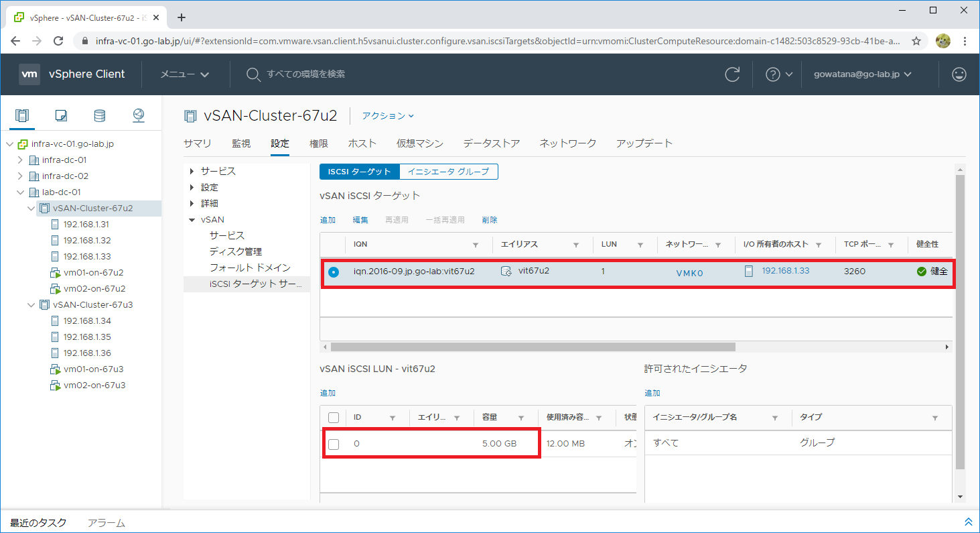The image size is (980, 533).
Task: Switch to 仮想マシン tab
Action: 420,143
